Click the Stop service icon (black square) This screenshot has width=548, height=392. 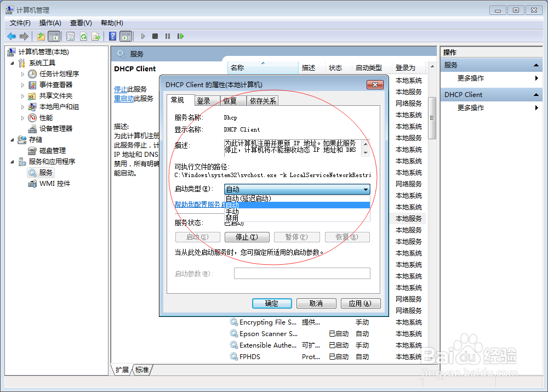click(x=155, y=36)
